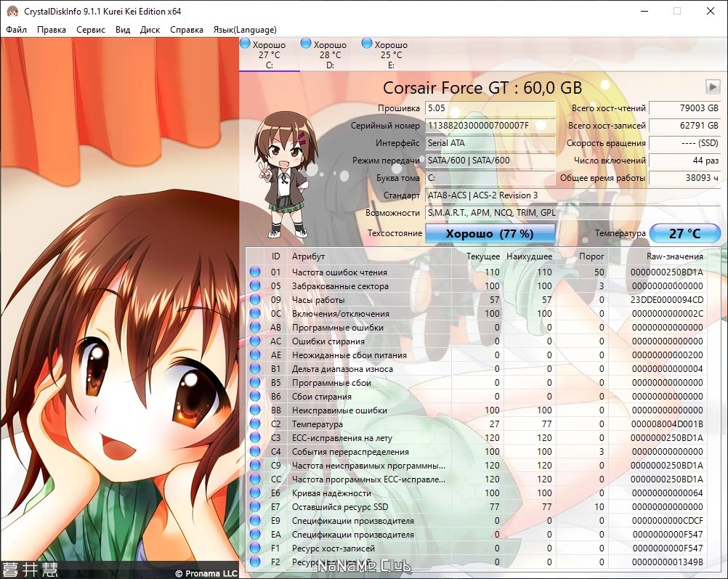This screenshot has height=579, width=728.
Task: Click raw value 23DDE0000094CD
Action: (667, 299)
